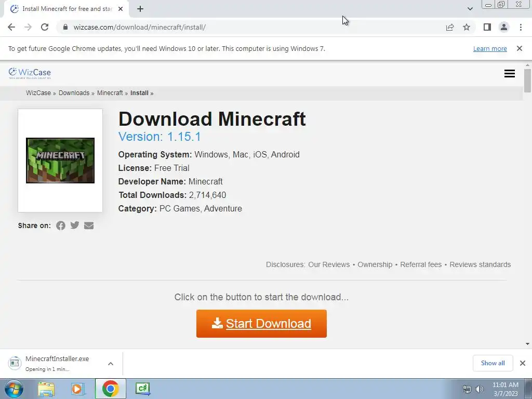Open the volume speaker tray icon
This screenshot has height=399, width=532.
(479, 389)
